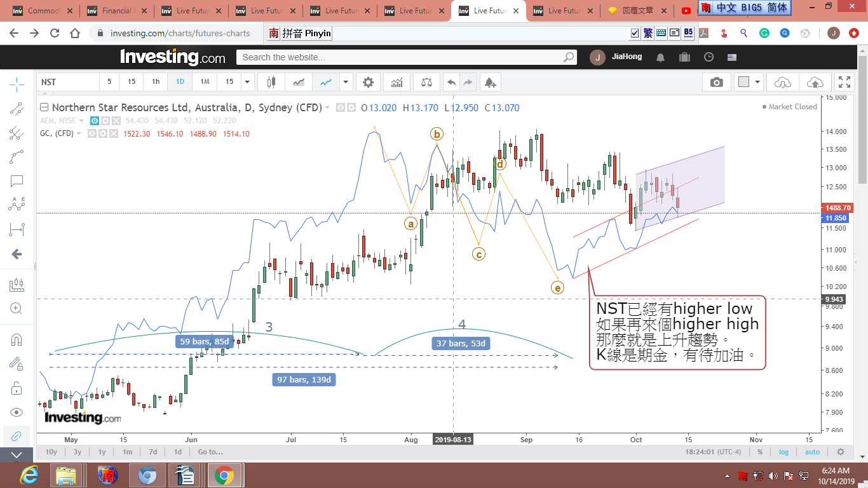Image resolution: width=868 pixels, height=488 pixels.
Task: Enter fullscreen chart mode
Action: pyautogui.click(x=844, y=82)
